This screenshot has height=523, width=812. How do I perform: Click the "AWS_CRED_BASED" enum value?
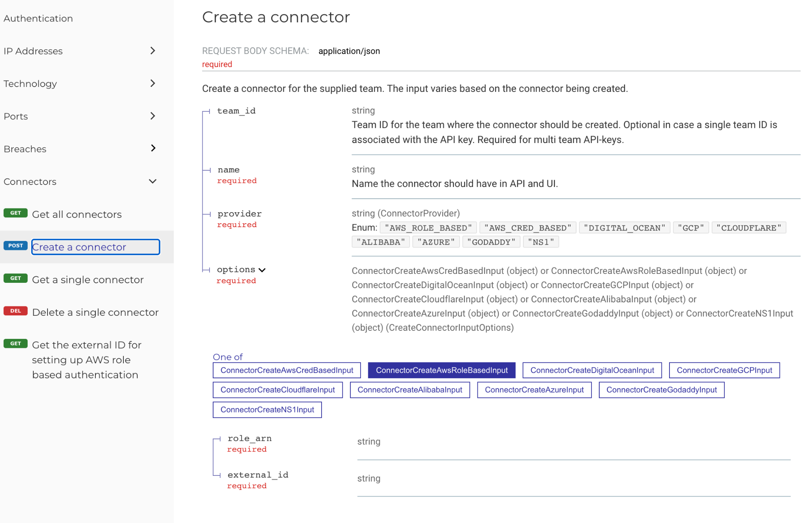click(x=527, y=228)
